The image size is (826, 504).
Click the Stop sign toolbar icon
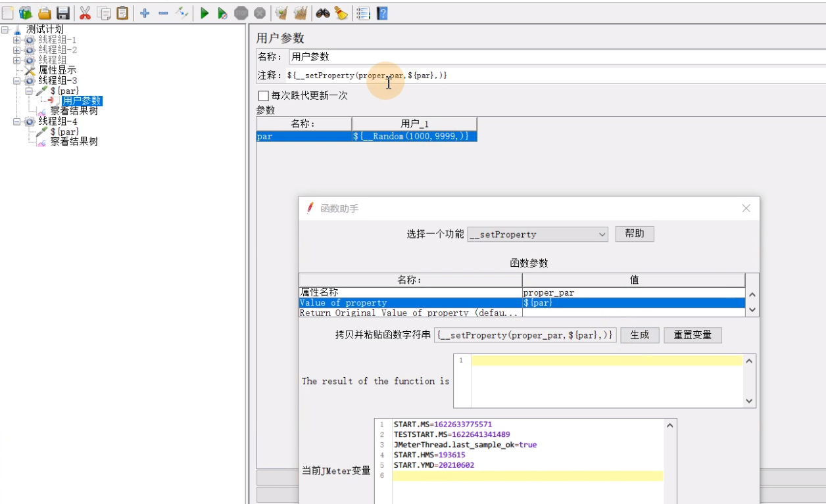click(x=241, y=12)
